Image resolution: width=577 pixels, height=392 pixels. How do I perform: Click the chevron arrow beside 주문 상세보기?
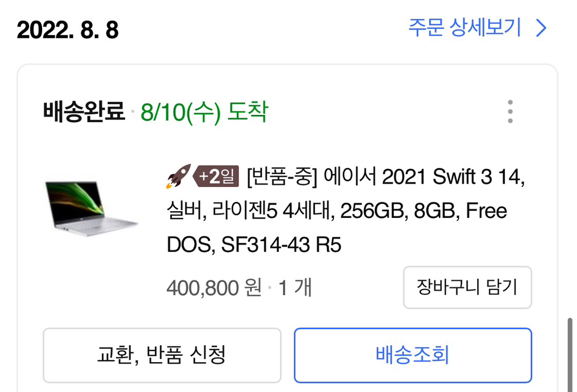[x=541, y=28]
